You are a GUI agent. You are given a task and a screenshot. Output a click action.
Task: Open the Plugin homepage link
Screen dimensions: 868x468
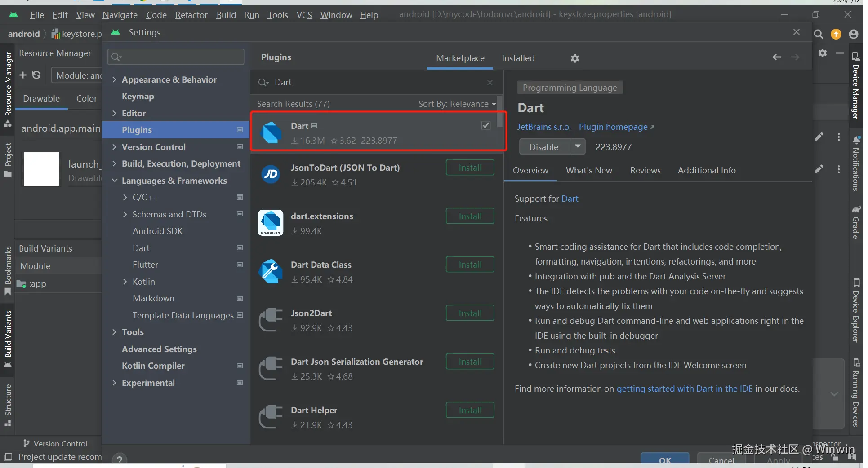click(x=616, y=127)
